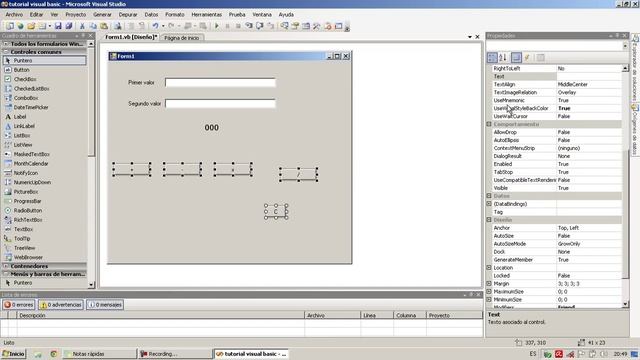
Task: Click the Copy toolbar icon
Action: pos(93,26)
